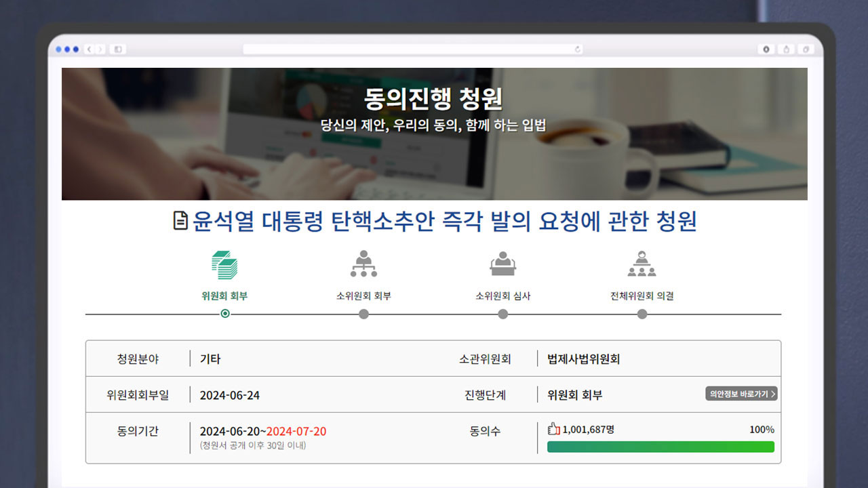Click the browser back navigation arrow
This screenshot has height=488, width=868.
tap(89, 49)
